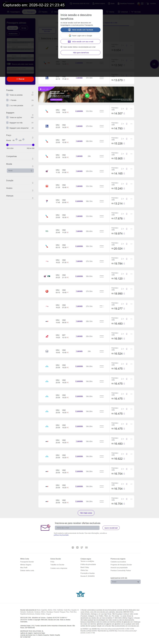Image resolution: width=159 pixels, height=644 pixels.
Task: Toggle the email offers and recommendations checkbox
Action: click(x=62, y=47)
